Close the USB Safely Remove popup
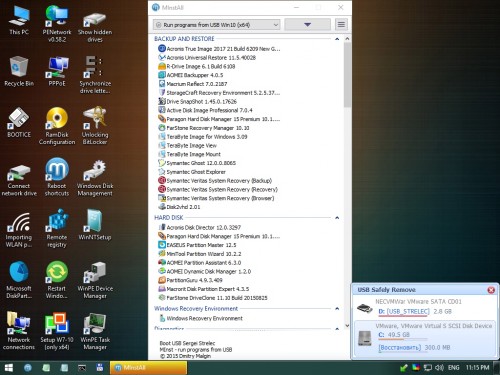Viewport: 500px width, 375px height. 491,290
